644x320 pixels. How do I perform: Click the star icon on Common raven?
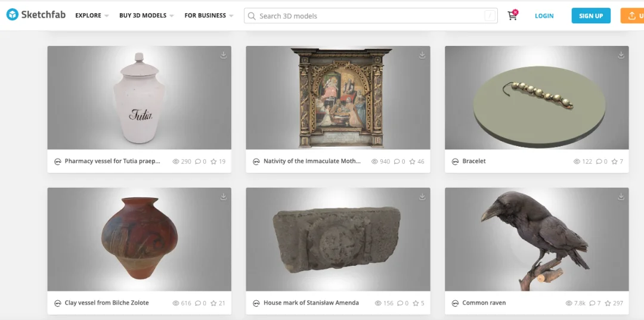(609, 303)
